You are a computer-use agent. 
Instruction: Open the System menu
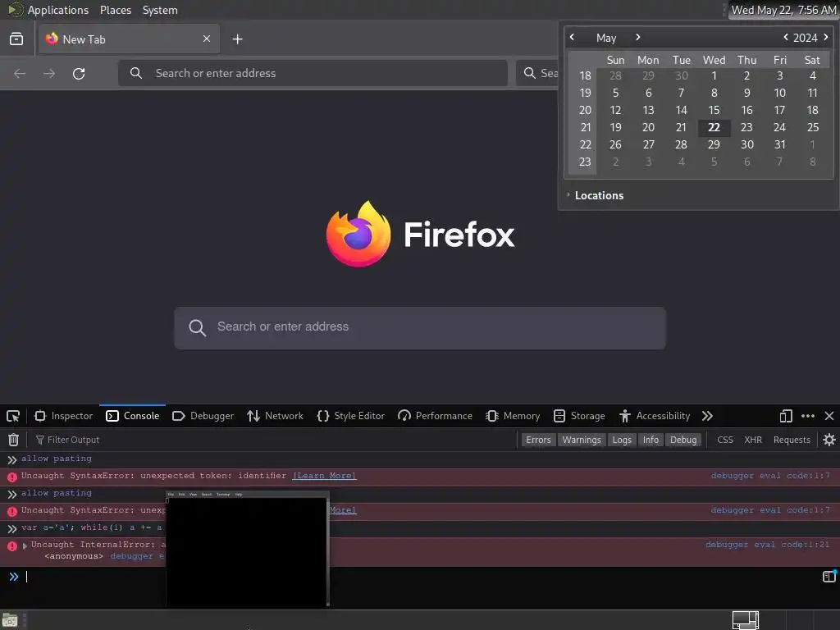click(160, 10)
